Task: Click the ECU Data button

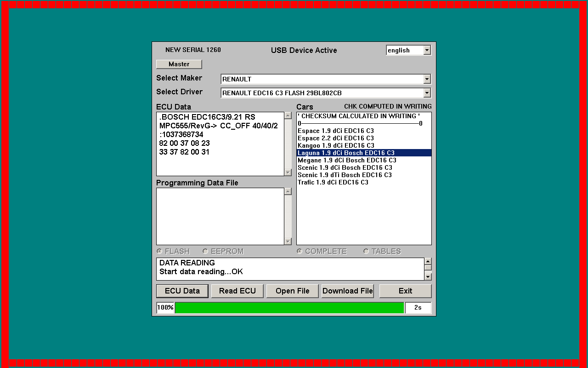Action: tap(182, 291)
